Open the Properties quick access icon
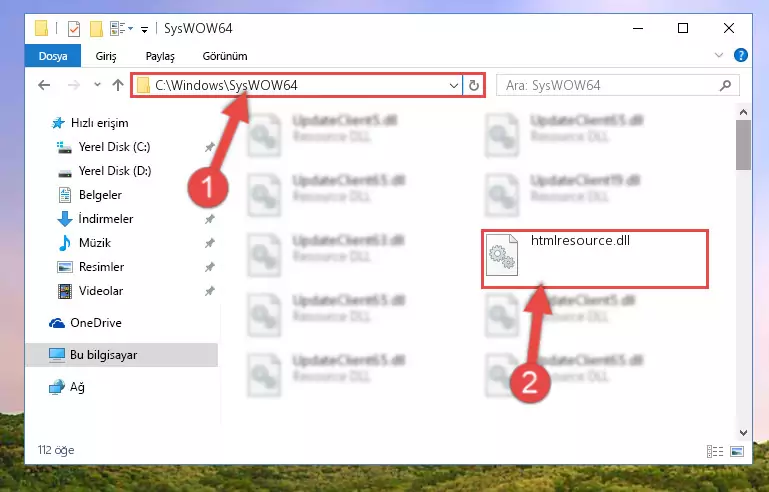769x492 pixels. click(x=74, y=28)
